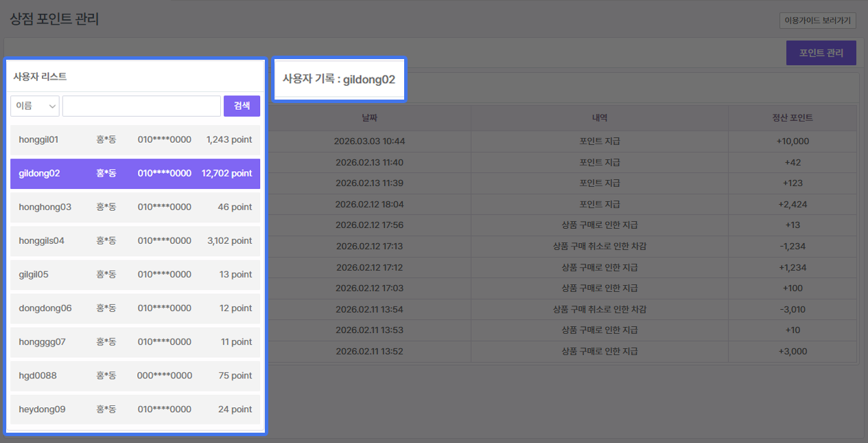Click the user search input field
Image resolution: width=868 pixels, height=443 pixels.
tap(141, 106)
